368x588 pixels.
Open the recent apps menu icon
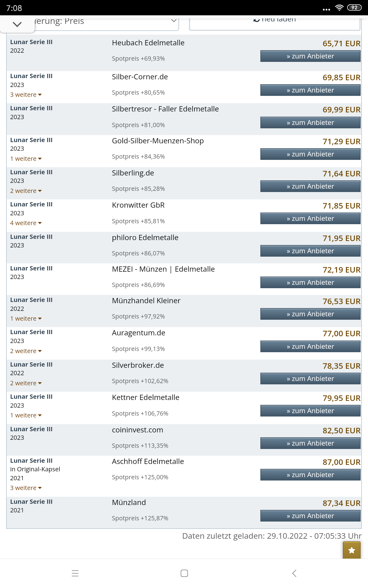pyautogui.click(x=75, y=573)
